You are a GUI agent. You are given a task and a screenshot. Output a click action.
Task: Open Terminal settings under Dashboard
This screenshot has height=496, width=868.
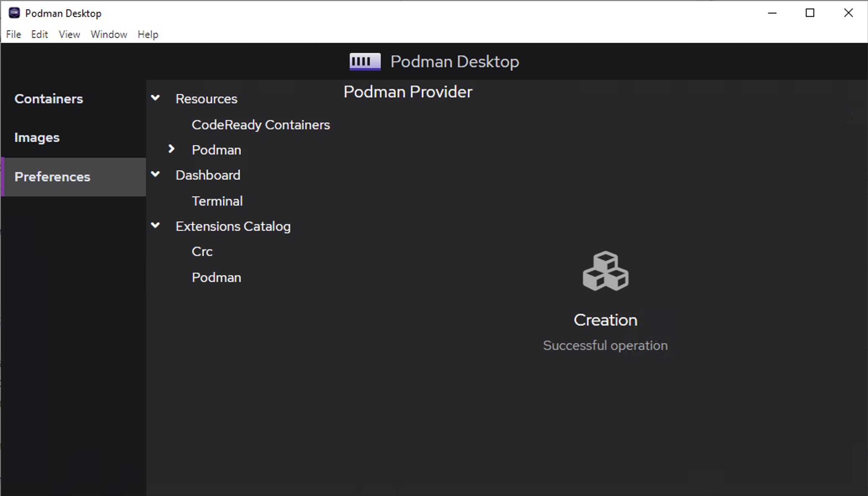point(217,201)
